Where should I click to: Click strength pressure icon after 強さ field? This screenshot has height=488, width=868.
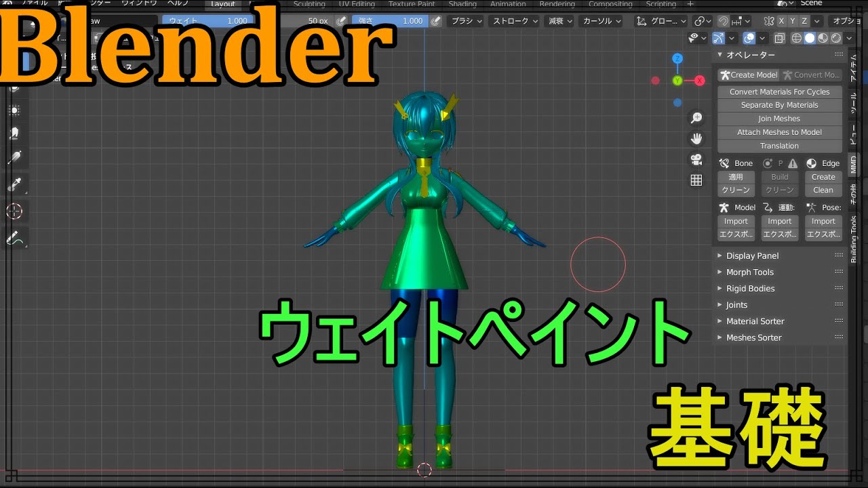[436, 21]
